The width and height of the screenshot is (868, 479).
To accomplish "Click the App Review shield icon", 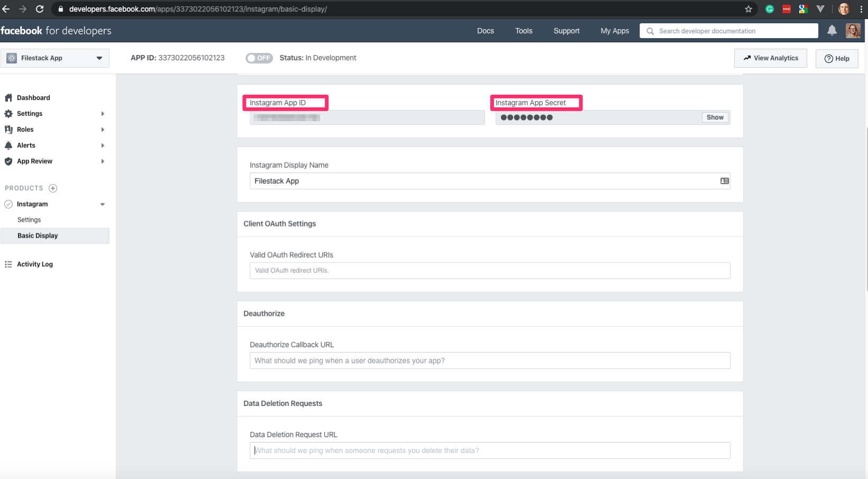I will [x=8, y=161].
